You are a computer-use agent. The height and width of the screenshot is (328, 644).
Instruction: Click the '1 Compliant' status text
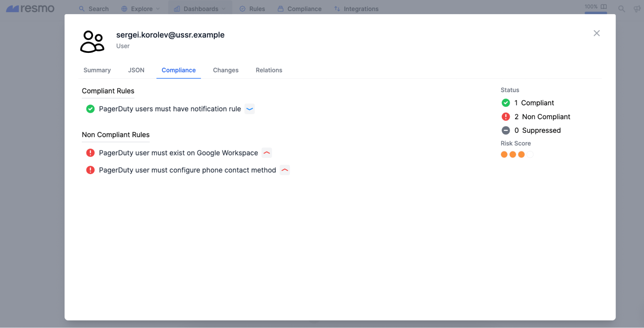click(534, 103)
